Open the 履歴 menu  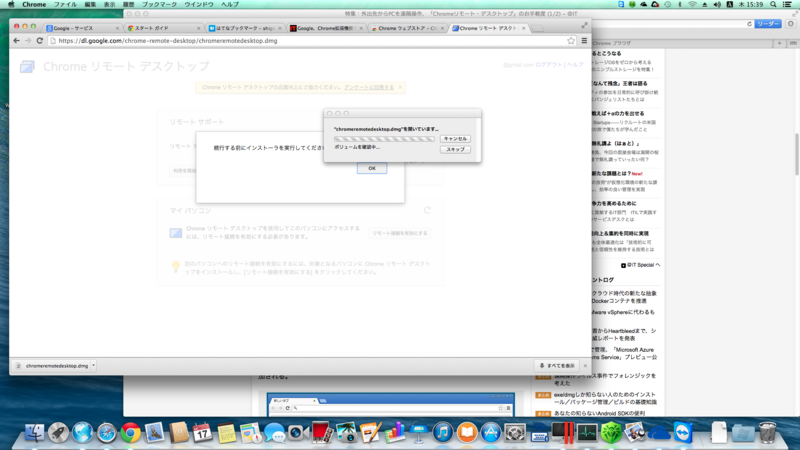(129, 4)
